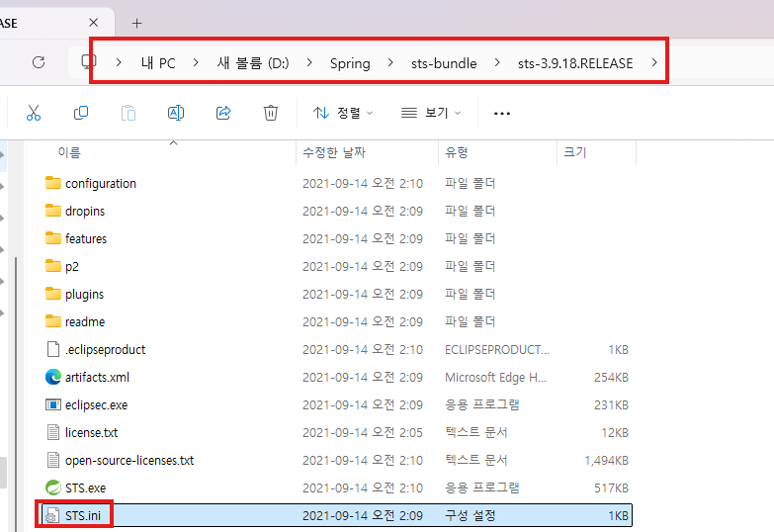
Task: Click the 1,494KB size value
Action: click(606, 461)
